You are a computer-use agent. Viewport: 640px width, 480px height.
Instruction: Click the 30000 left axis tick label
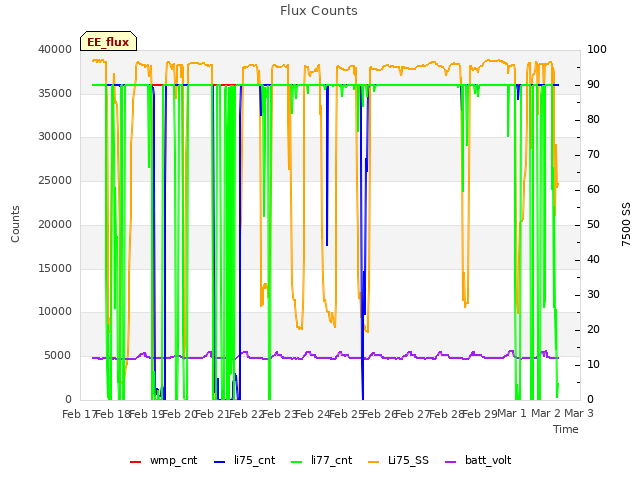(55, 136)
